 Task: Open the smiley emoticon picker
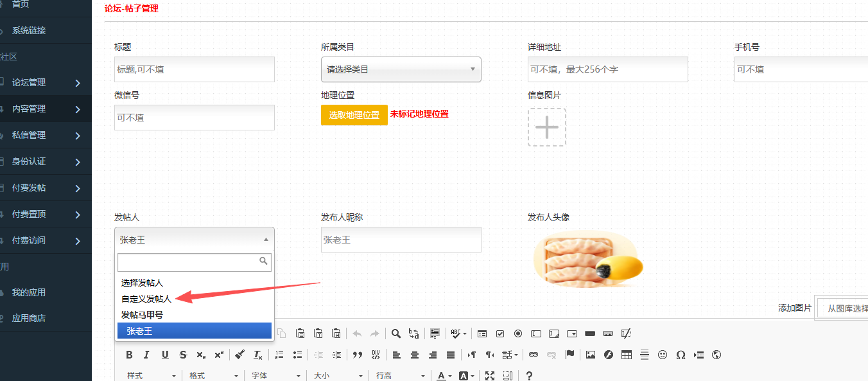tap(663, 355)
